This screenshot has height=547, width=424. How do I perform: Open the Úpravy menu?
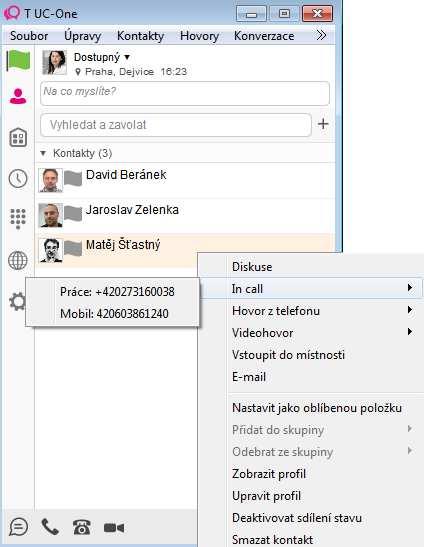[x=83, y=36]
